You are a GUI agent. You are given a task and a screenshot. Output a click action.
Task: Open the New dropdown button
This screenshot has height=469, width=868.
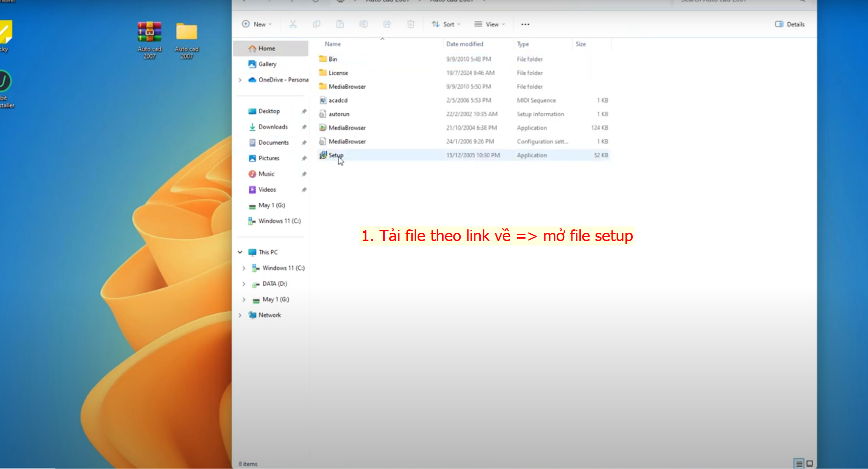click(x=257, y=24)
